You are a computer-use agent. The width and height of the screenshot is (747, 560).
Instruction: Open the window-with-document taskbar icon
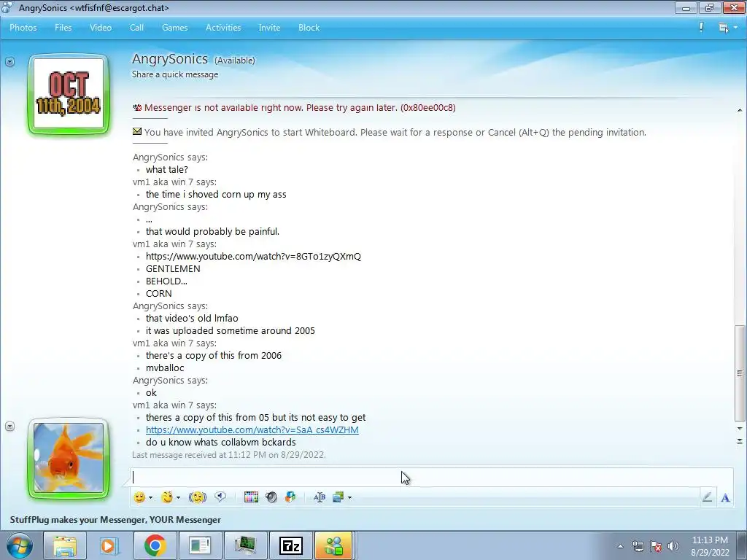click(x=200, y=545)
